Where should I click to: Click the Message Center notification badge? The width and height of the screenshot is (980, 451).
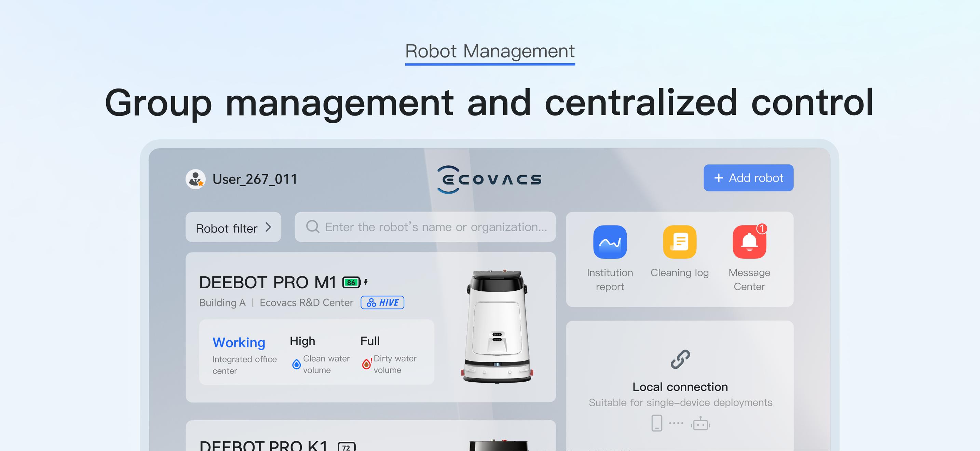click(762, 228)
